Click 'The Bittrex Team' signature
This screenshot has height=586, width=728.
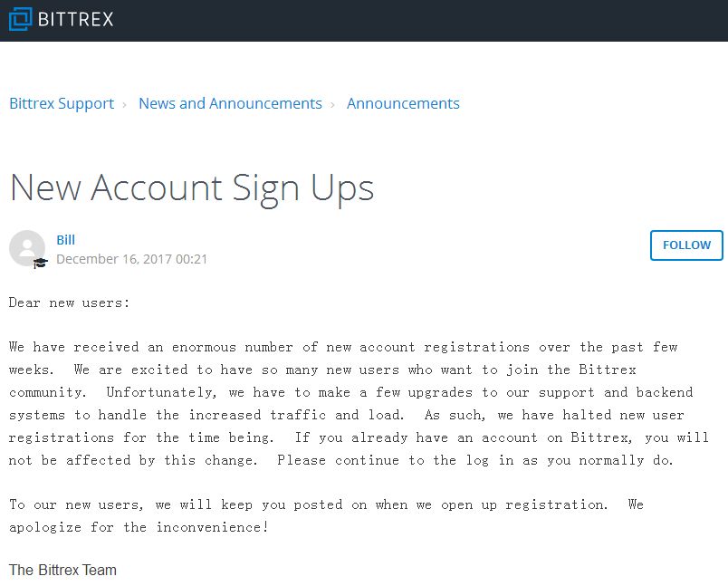tap(62, 570)
